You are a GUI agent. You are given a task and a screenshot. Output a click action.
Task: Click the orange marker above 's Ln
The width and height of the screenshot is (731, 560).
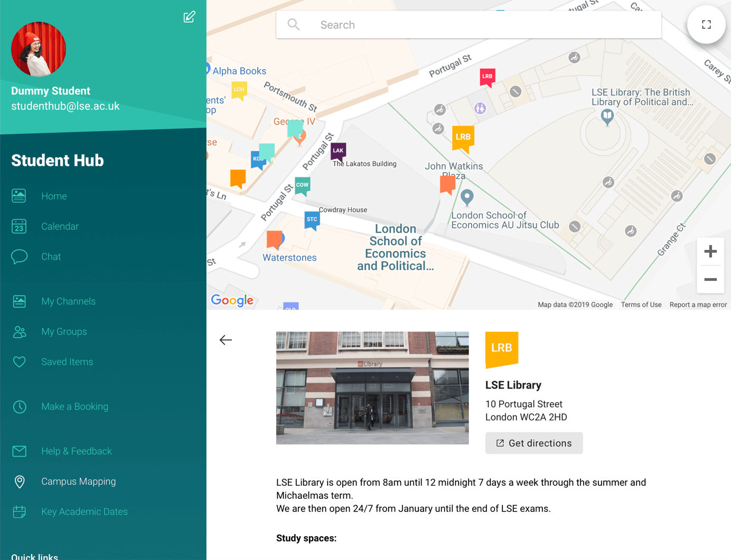[238, 179]
